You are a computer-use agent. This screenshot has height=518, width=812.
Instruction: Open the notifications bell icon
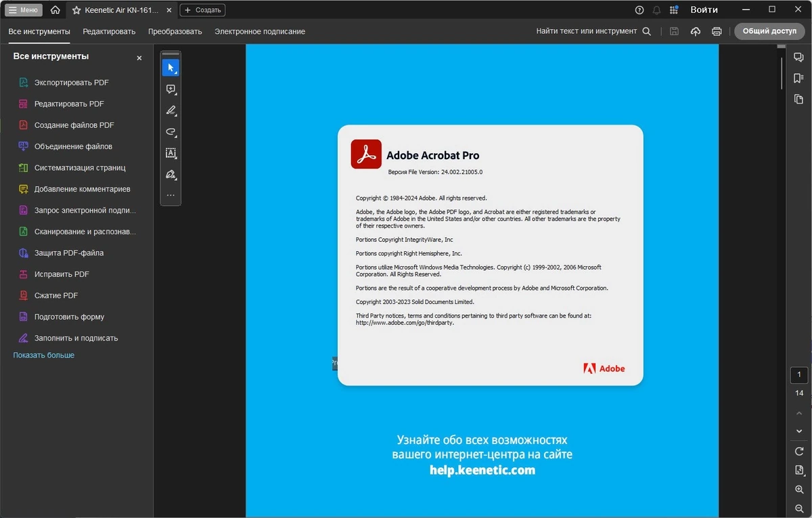pos(656,10)
